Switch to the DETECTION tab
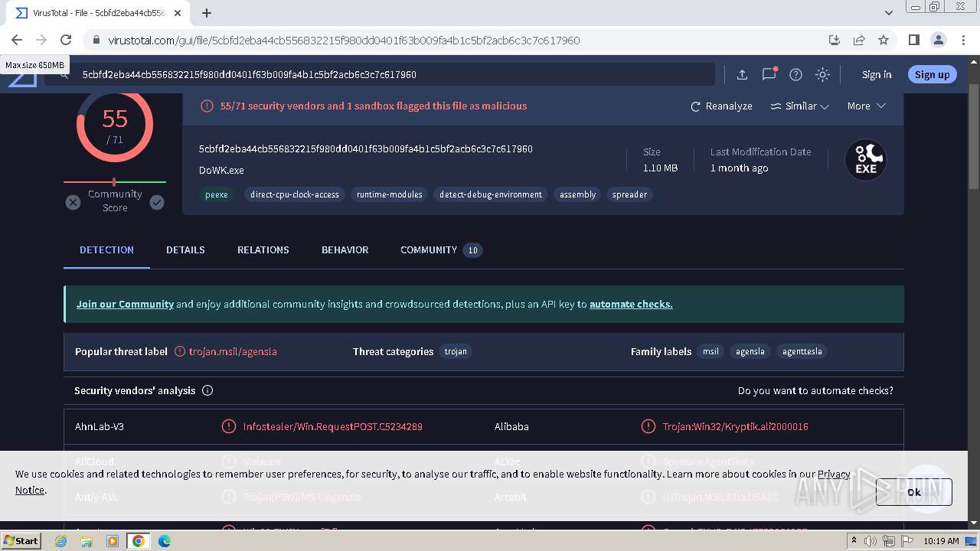The height and width of the screenshot is (551, 980). (106, 250)
